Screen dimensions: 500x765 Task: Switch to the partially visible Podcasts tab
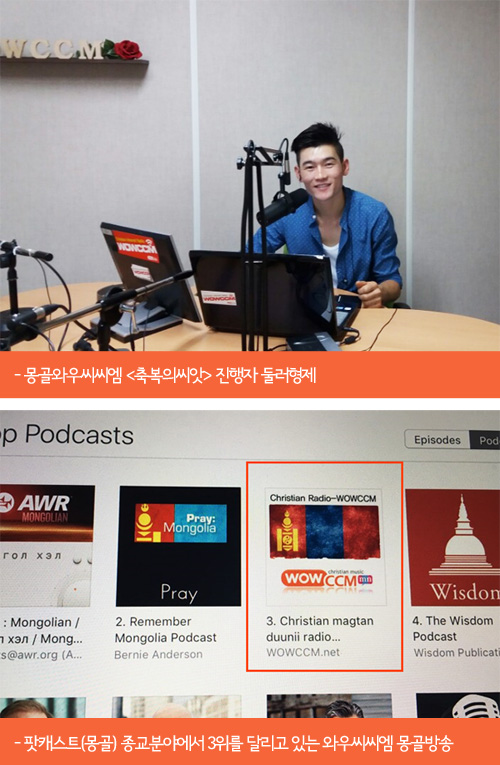coord(485,440)
